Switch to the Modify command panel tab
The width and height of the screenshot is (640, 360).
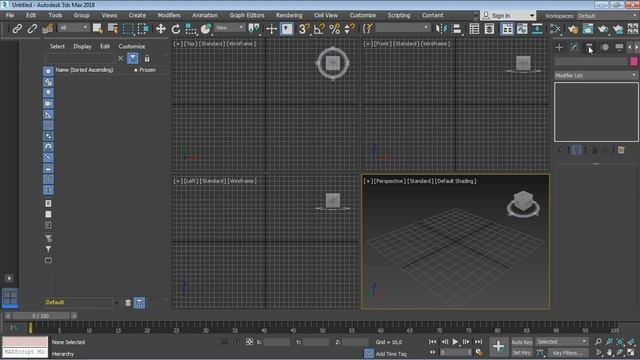pyautogui.click(x=574, y=47)
